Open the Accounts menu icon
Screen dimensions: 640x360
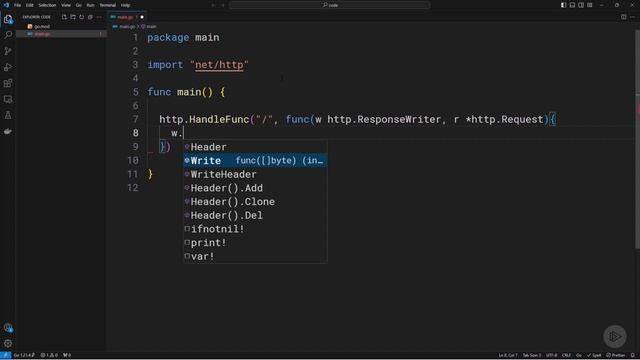tap(8, 327)
